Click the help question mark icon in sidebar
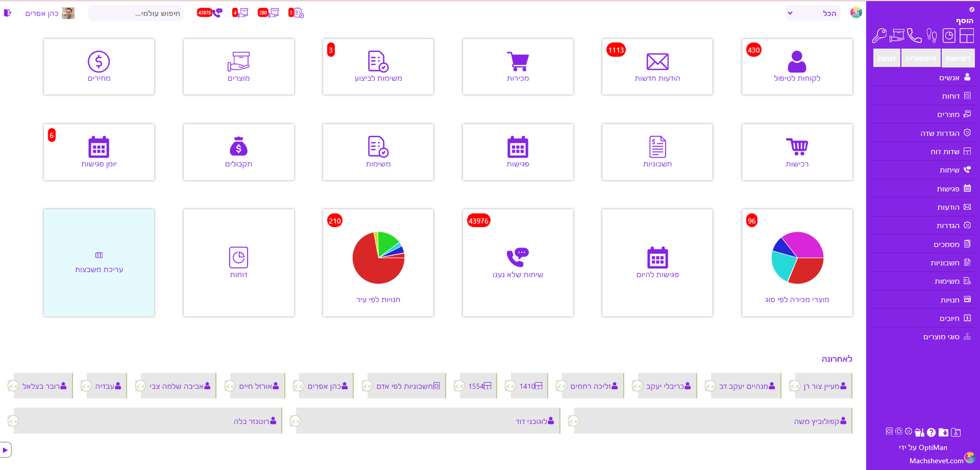This screenshot has width=980, height=470. coord(931,432)
